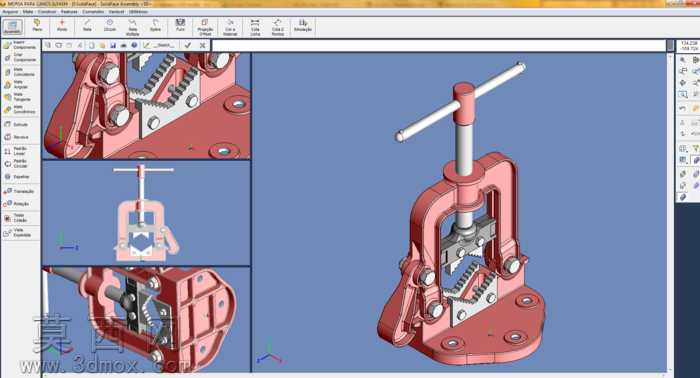This screenshot has height=378, width=700.
Task: Open the Features menu
Action: 69,12
